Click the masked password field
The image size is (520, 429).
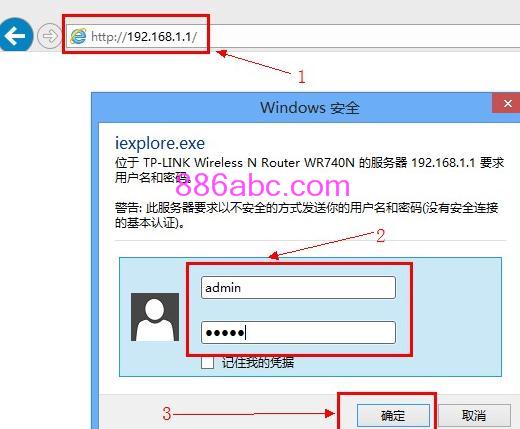[298, 332]
